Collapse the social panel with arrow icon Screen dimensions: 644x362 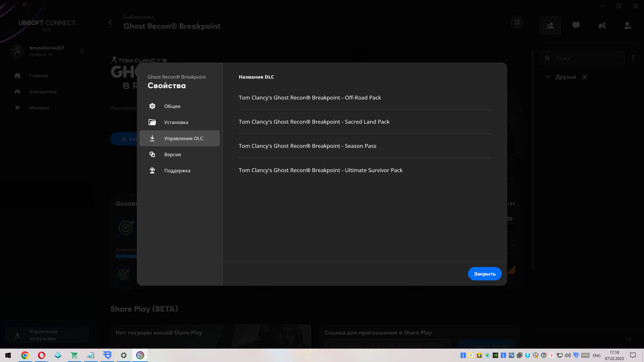pos(629,339)
